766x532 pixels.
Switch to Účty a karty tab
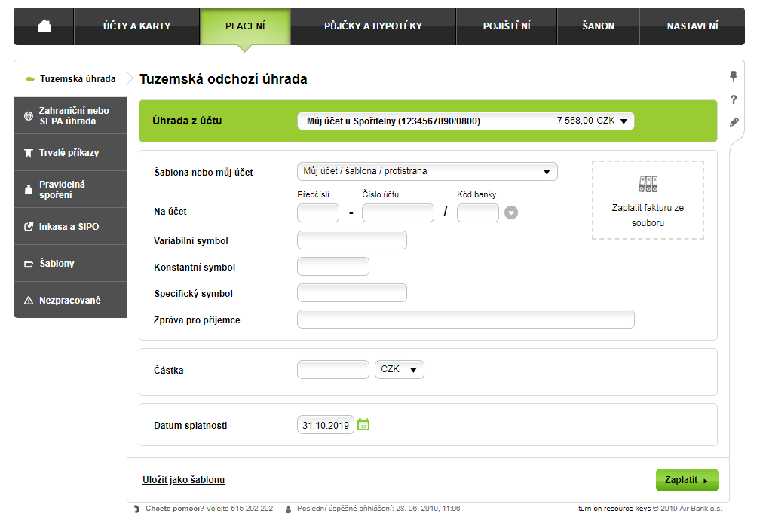pyautogui.click(x=136, y=26)
